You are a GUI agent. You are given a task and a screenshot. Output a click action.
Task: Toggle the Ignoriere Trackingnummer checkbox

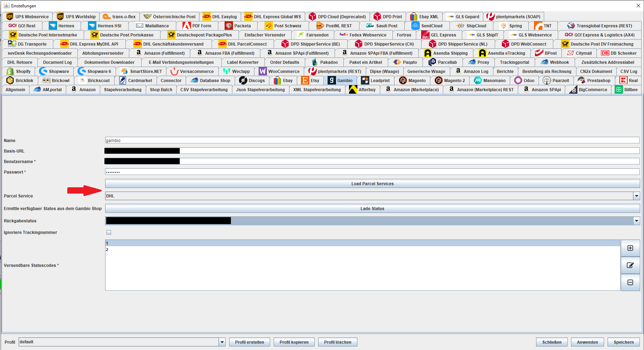coord(109,232)
